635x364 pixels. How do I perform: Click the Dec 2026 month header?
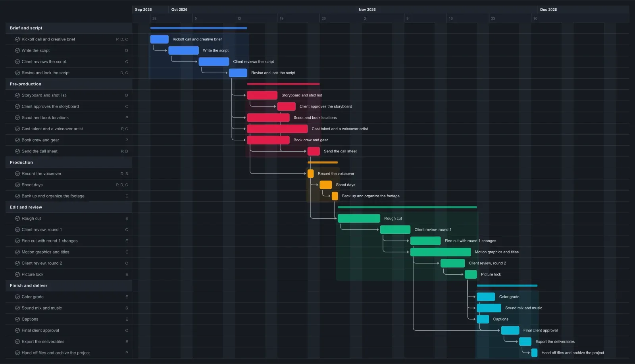point(548,10)
